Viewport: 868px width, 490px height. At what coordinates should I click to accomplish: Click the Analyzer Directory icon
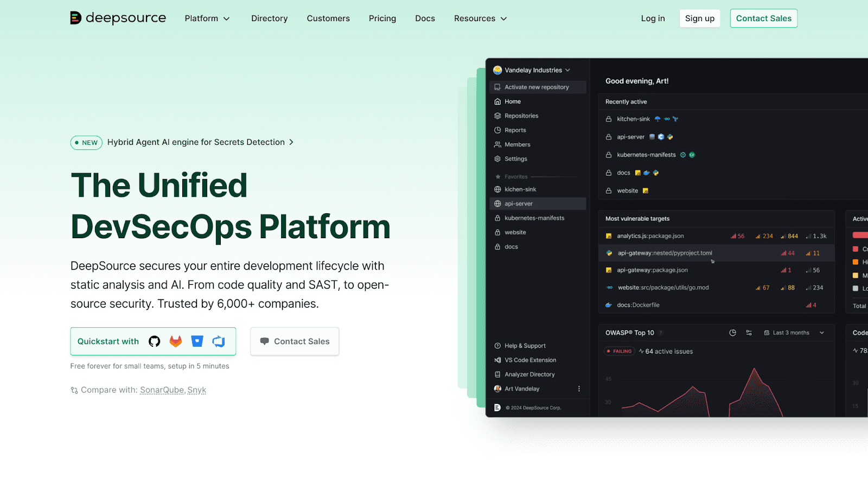[x=497, y=374]
